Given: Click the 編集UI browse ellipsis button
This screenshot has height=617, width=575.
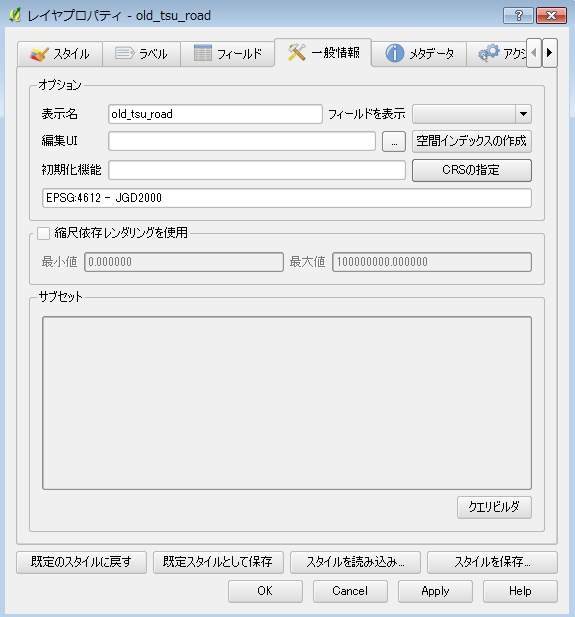Looking at the screenshot, I should click(x=394, y=142).
